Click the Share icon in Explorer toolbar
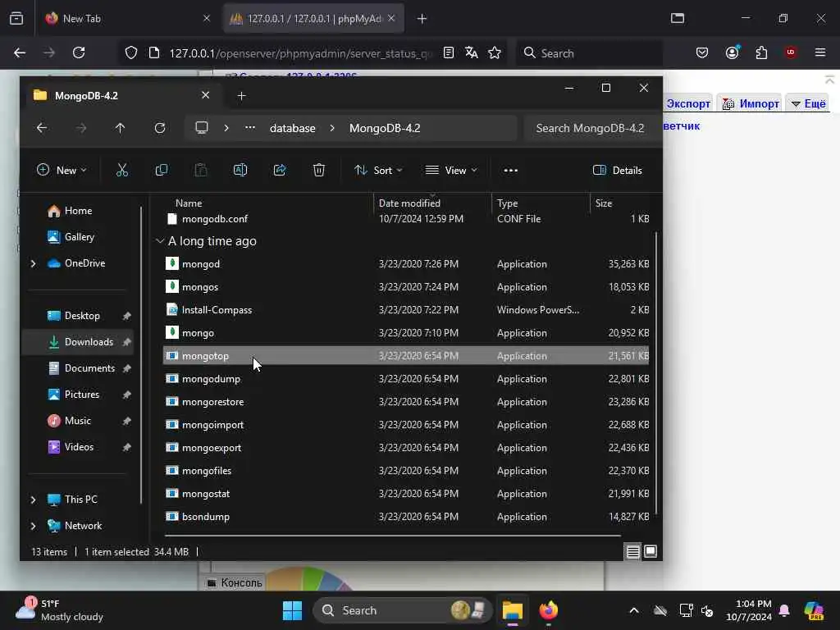 point(280,171)
